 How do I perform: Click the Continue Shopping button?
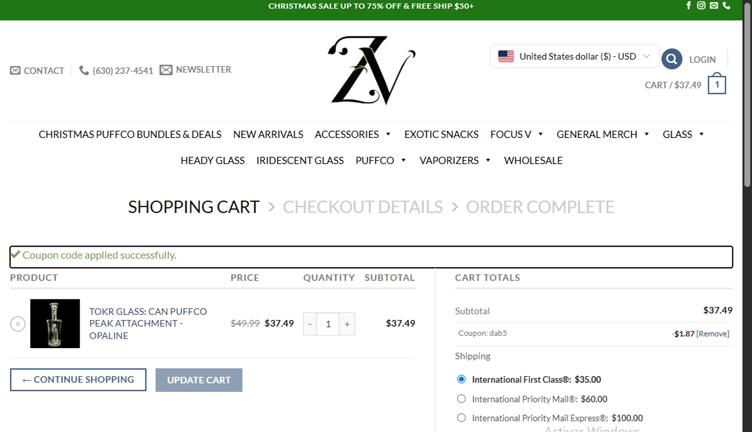[x=78, y=380]
